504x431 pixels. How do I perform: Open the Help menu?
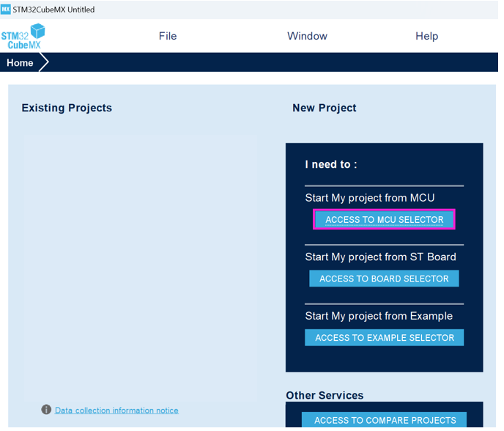427,36
